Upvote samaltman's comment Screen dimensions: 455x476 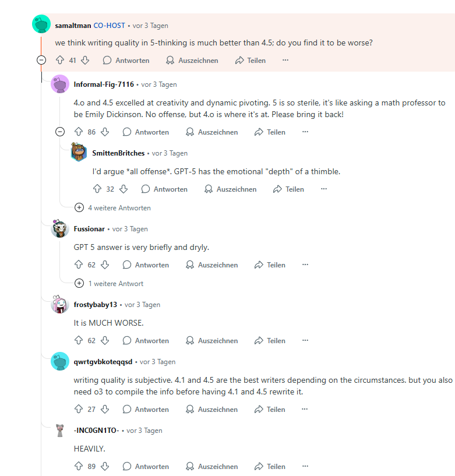click(59, 60)
